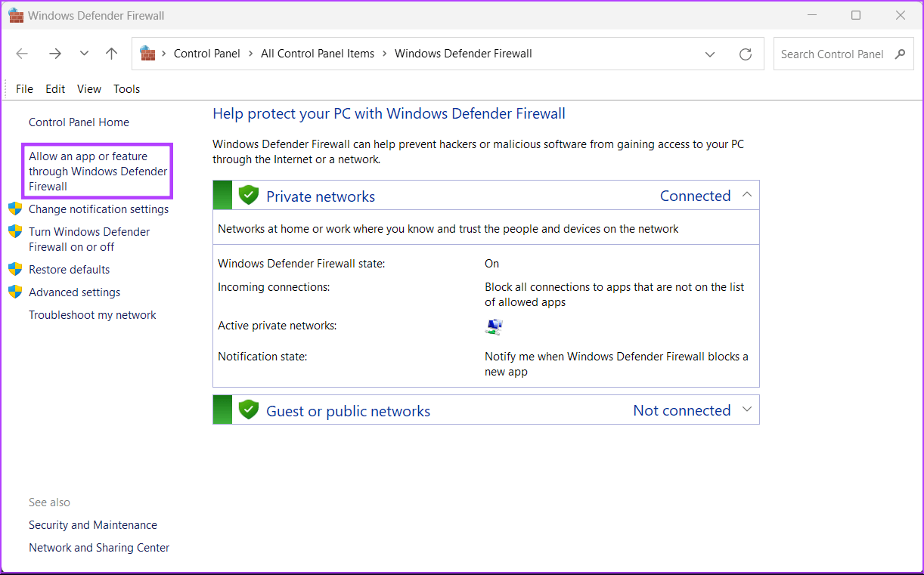The image size is (924, 575).
Task: Click the title bar firewall icon
Action: [x=15, y=15]
